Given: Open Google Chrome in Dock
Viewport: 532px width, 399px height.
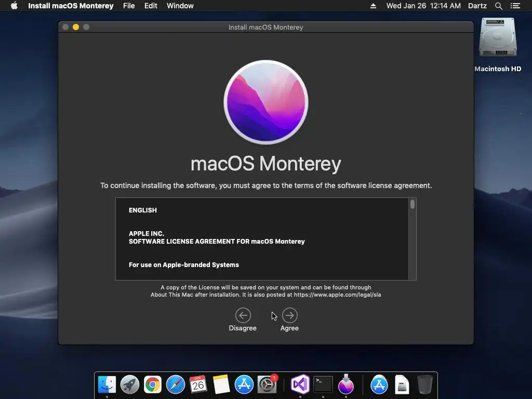Looking at the screenshot, I should 152,384.
